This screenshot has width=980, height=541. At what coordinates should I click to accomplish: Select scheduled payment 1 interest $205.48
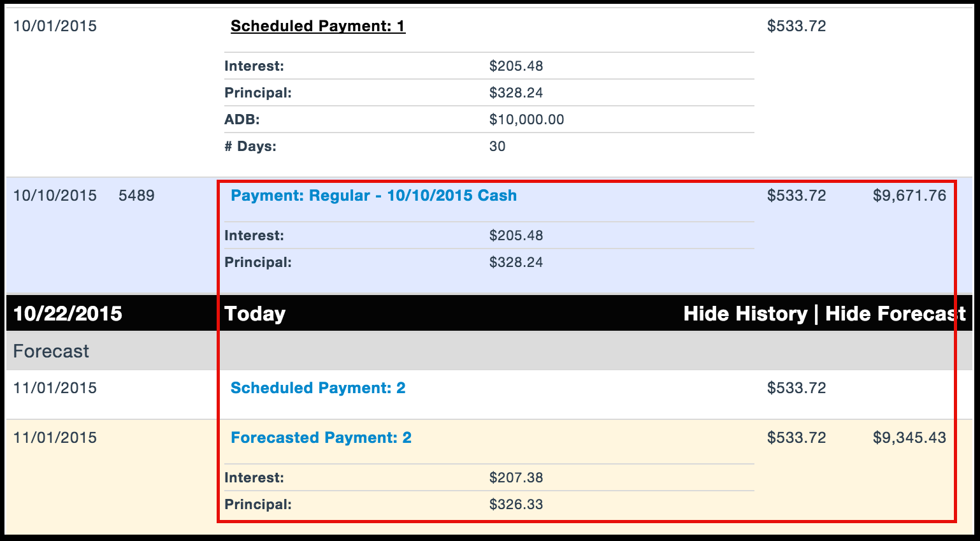(x=516, y=66)
